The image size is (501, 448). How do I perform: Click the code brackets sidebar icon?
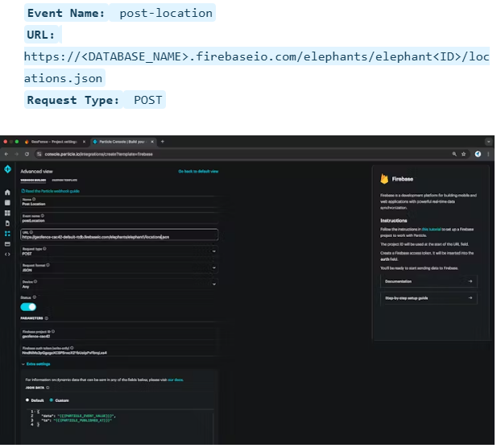point(7,254)
